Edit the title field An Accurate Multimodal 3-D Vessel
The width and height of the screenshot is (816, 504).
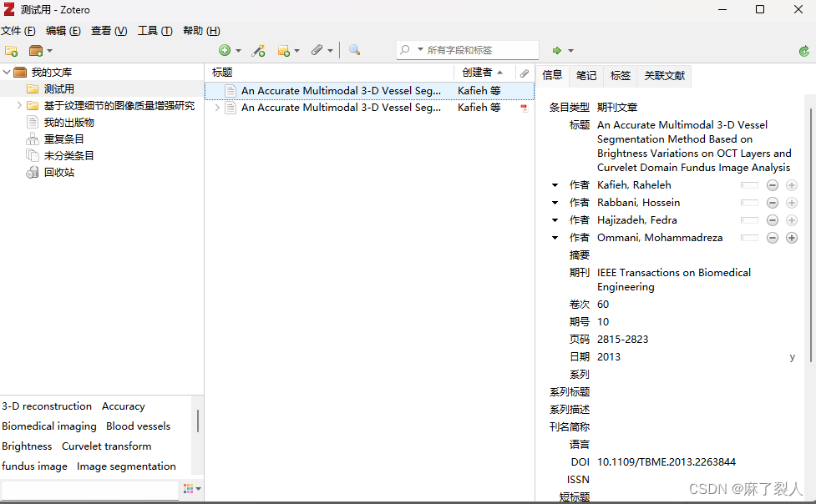[694, 146]
